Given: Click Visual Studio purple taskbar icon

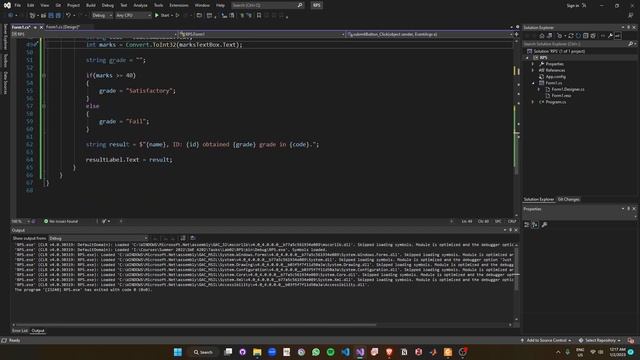Looking at the screenshot, I should [360, 352].
